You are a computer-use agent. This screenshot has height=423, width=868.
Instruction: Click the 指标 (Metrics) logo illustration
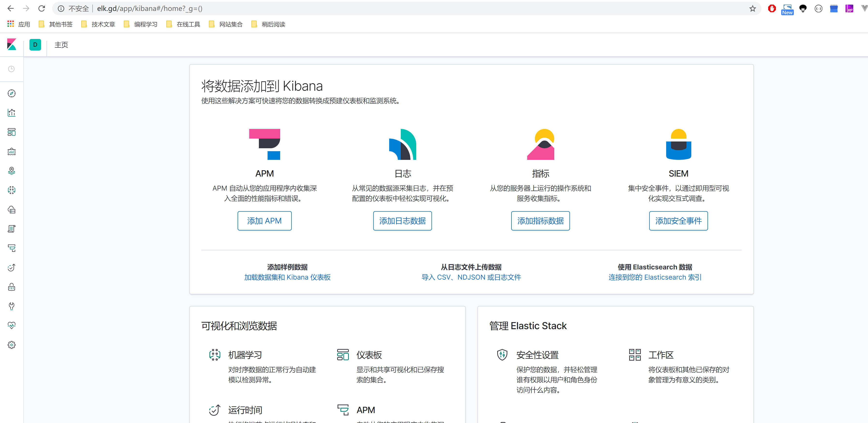click(540, 144)
